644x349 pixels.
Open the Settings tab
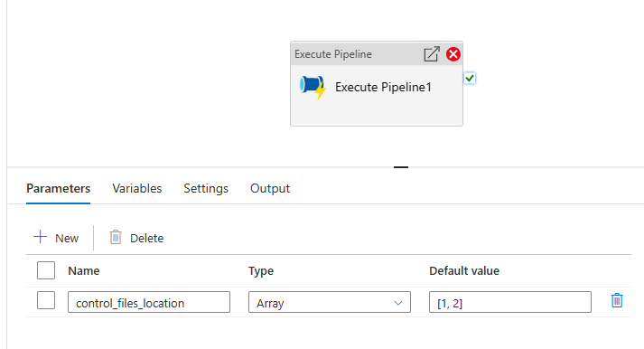206,189
